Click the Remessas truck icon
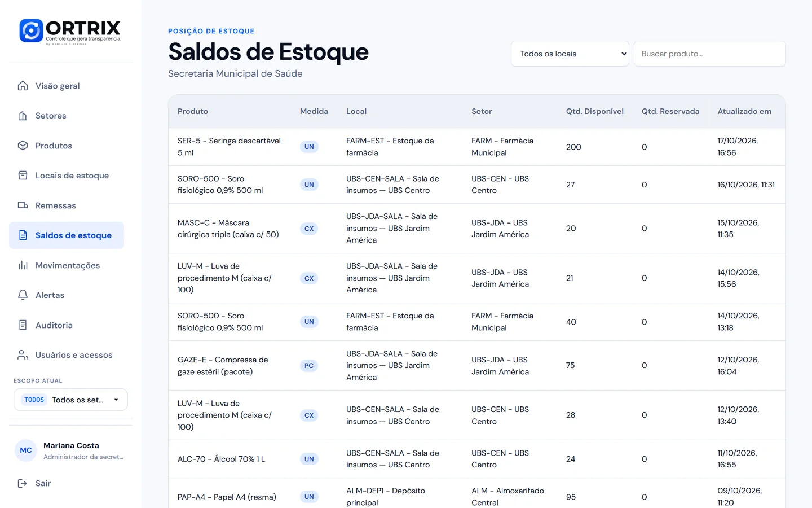 point(23,205)
